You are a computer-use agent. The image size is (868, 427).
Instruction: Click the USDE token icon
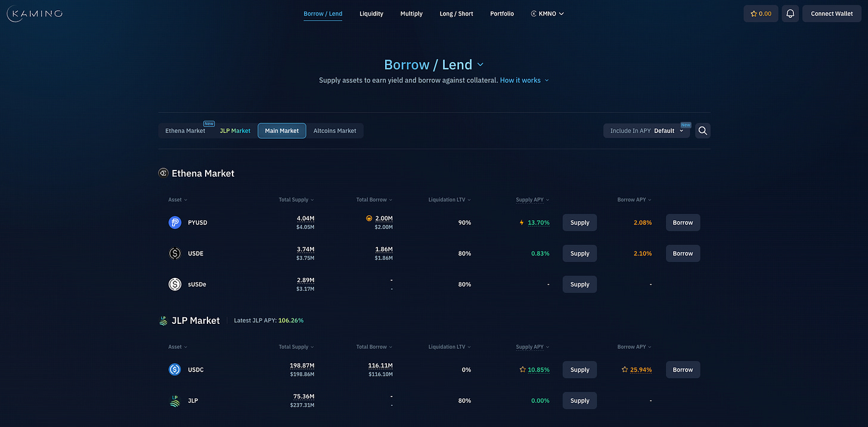[x=175, y=253]
